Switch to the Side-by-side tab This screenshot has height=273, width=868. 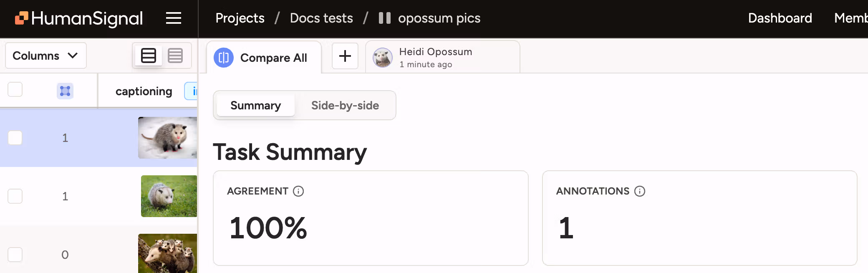click(345, 105)
